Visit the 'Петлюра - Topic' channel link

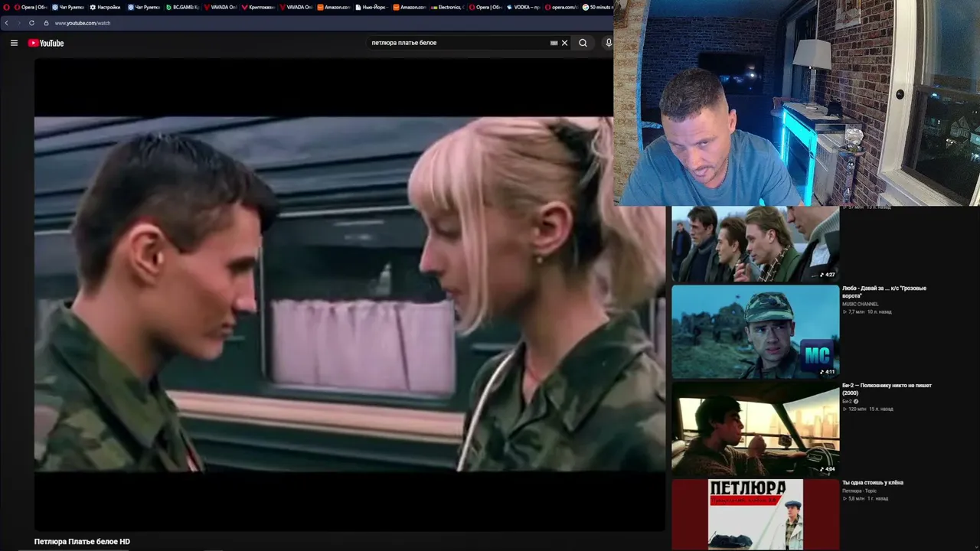coord(859,491)
